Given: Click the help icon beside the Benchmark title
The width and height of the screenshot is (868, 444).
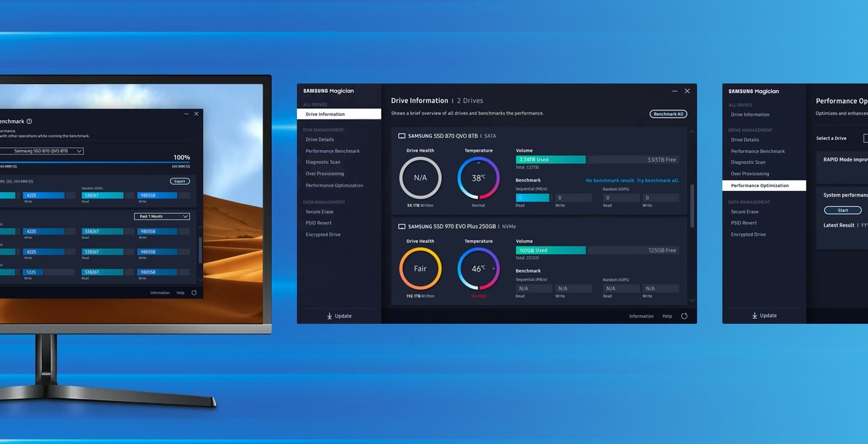Looking at the screenshot, I should (29, 121).
